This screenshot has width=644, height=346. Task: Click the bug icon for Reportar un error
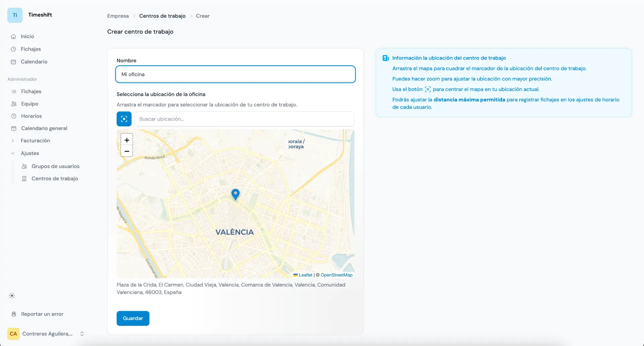[13, 314]
